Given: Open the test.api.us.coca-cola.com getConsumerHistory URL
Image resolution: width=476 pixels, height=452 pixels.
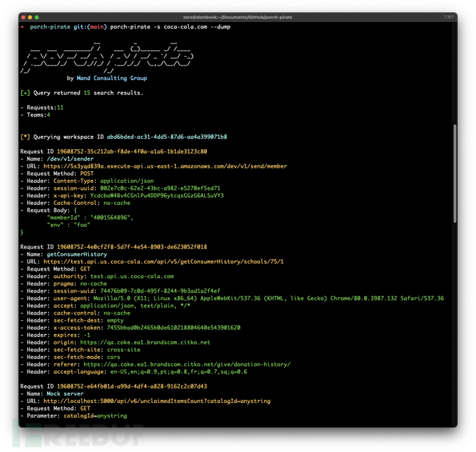Looking at the screenshot, I should tap(163, 262).
